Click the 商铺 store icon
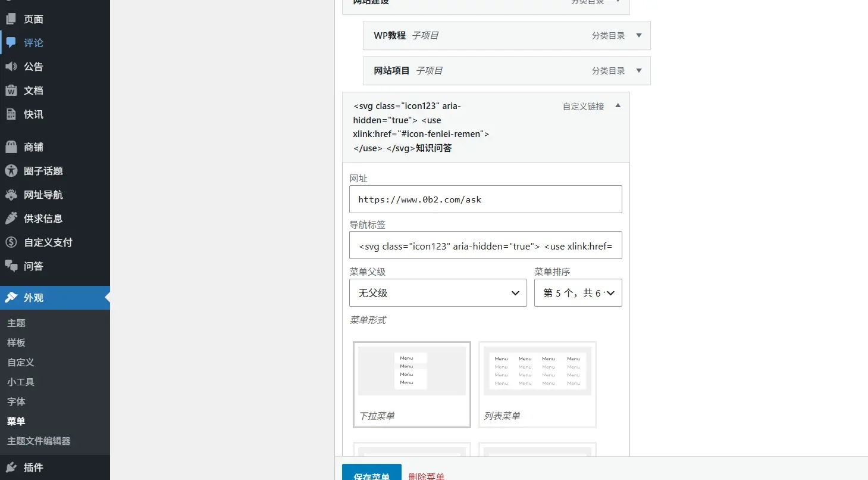 [x=11, y=147]
